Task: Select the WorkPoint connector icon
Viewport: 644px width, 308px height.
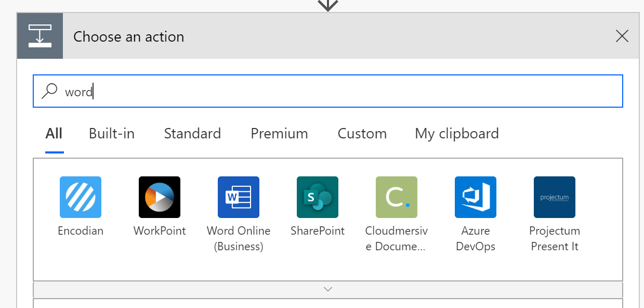Action: pyautogui.click(x=160, y=197)
